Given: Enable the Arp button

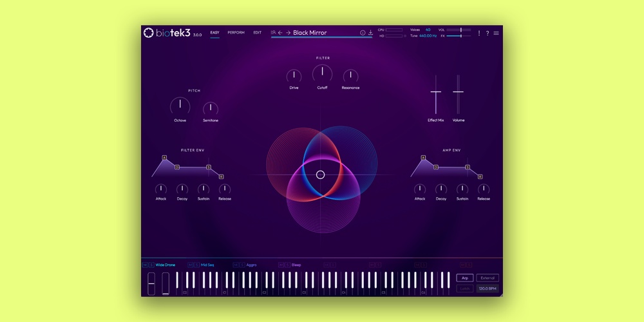Looking at the screenshot, I should [464, 278].
